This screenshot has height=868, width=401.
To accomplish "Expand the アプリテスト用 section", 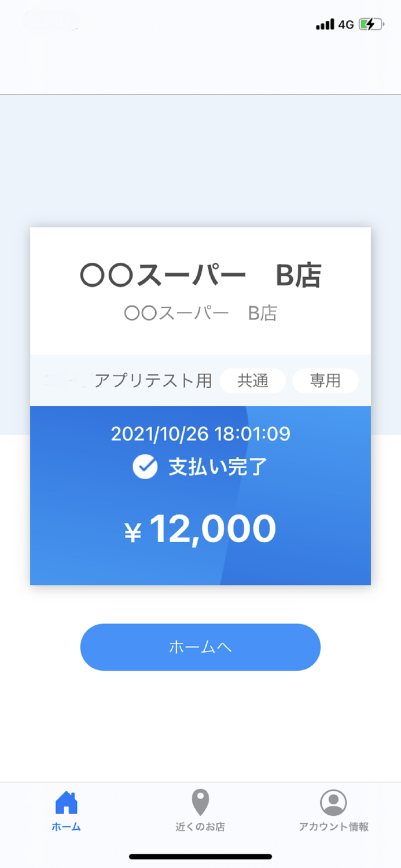I will point(153,381).
